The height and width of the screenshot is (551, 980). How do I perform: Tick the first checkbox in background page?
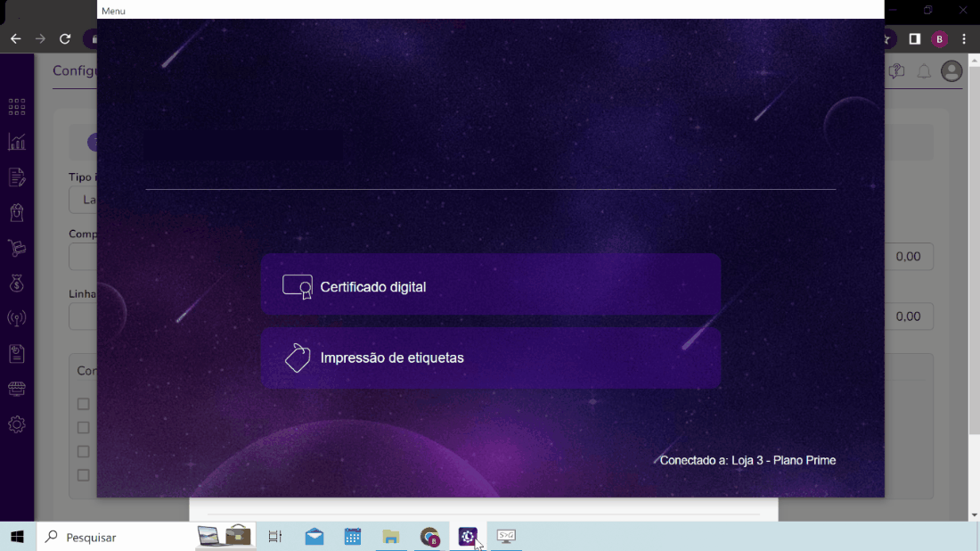click(83, 404)
